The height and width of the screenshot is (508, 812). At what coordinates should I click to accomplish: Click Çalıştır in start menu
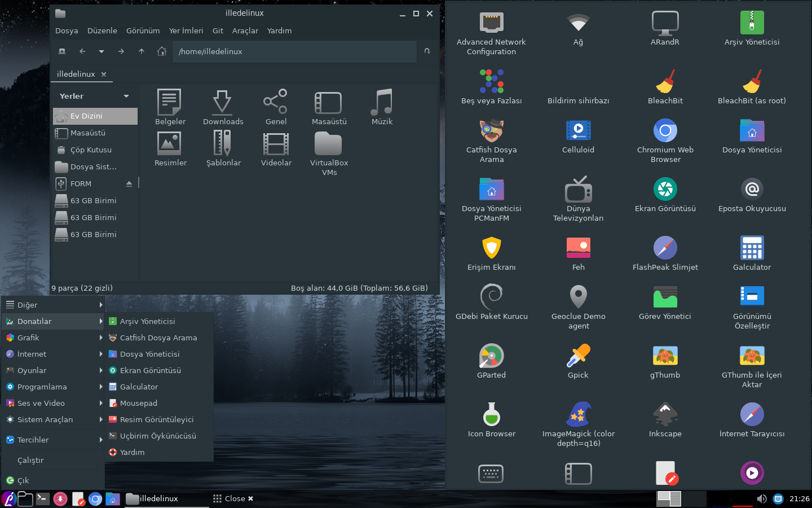click(54, 460)
